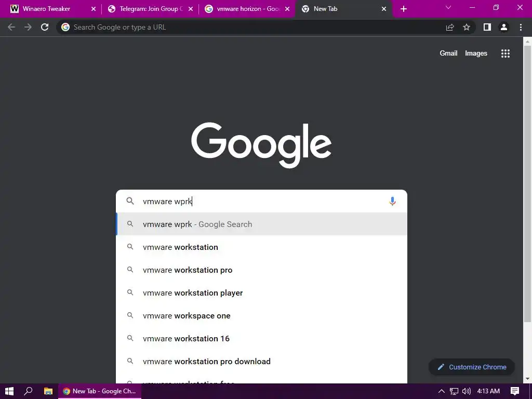The width and height of the screenshot is (532, 399).
Task: Share this page via the address bar icon
Action: tap(450, 27)
